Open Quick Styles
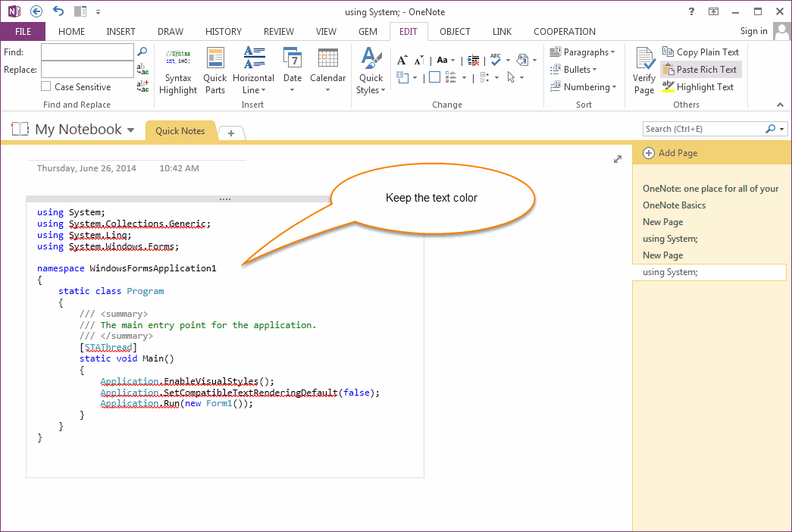Viewport: 792px width, 532px height. [371, 70]
